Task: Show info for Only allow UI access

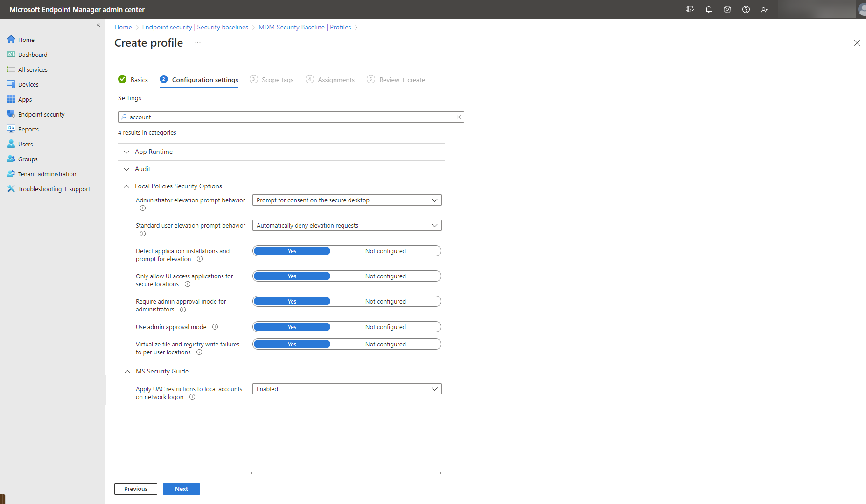Action: (188, 284)
